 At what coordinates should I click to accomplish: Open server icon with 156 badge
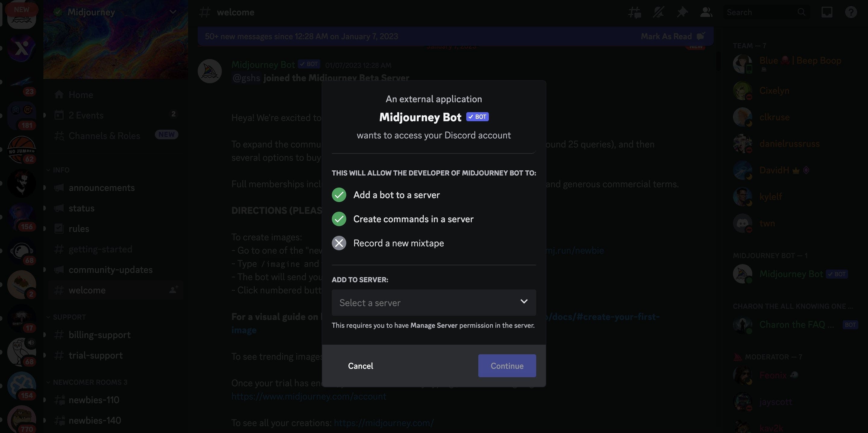(x=22, y=217)
